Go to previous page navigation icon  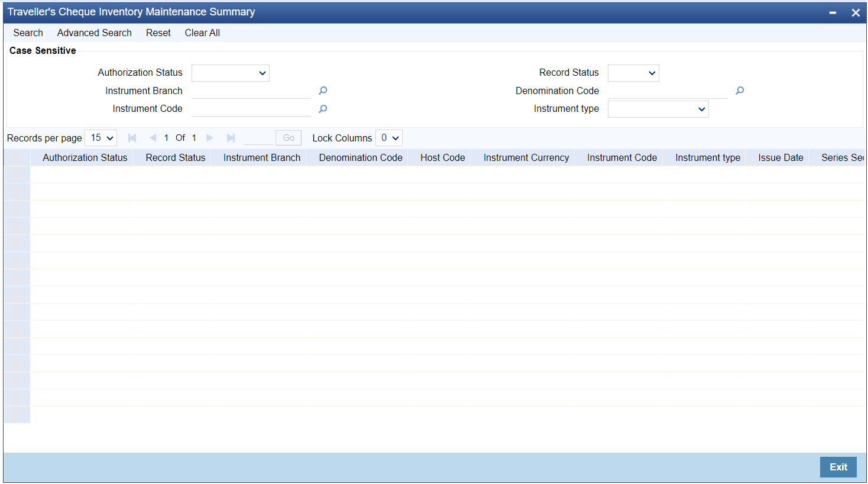tap(153, 138)
